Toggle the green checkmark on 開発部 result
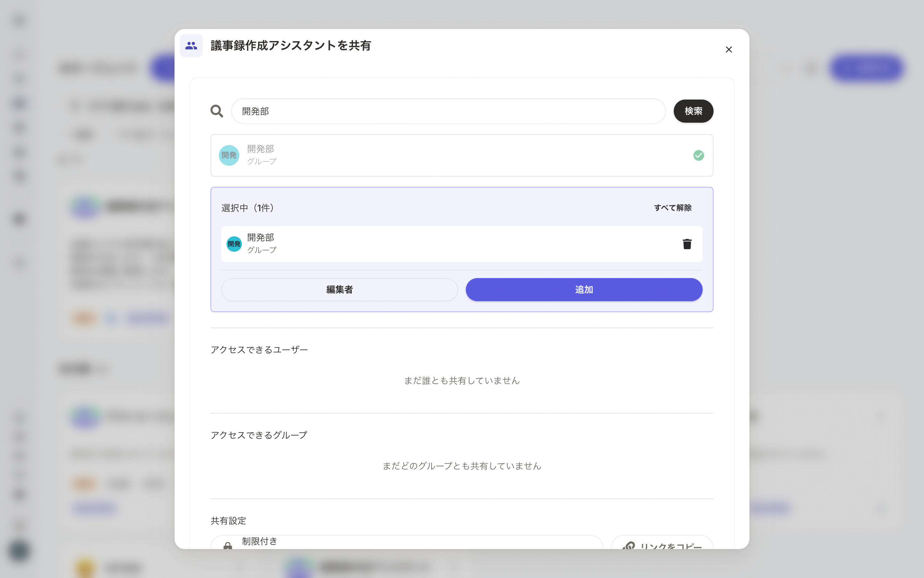The image size is (924, 578). click(x=698, y=155)
